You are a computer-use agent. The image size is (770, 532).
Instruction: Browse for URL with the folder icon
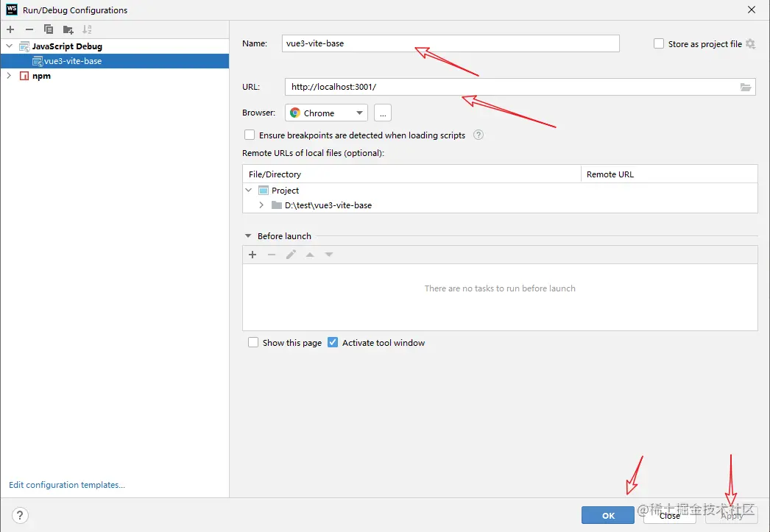tap(746, 87)
